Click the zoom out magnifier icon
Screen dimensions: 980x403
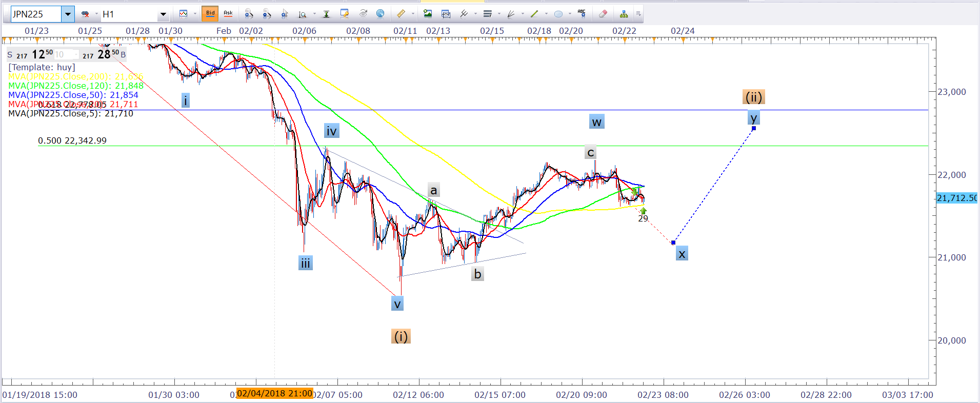(266, 14)
